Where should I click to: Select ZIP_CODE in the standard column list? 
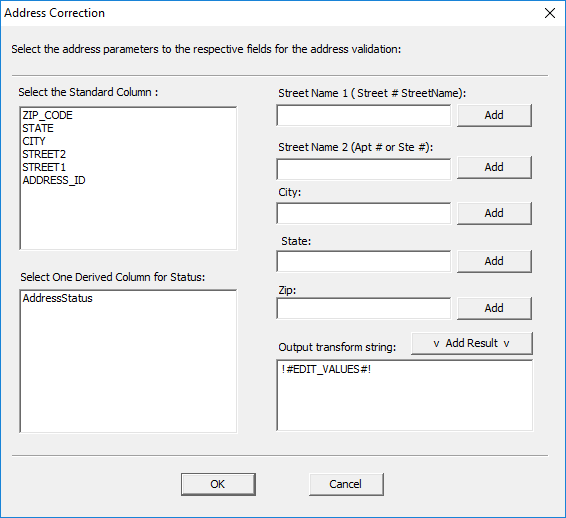point(47,115)
